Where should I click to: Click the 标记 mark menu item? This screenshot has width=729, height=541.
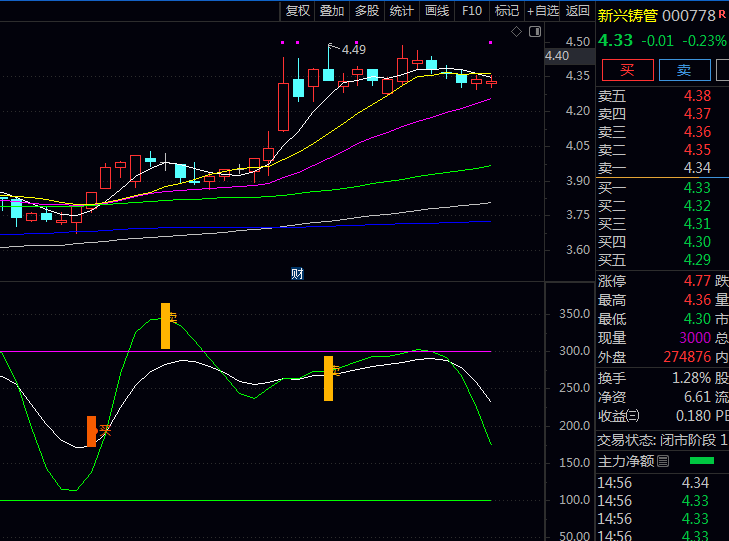[x=507, y=11]
